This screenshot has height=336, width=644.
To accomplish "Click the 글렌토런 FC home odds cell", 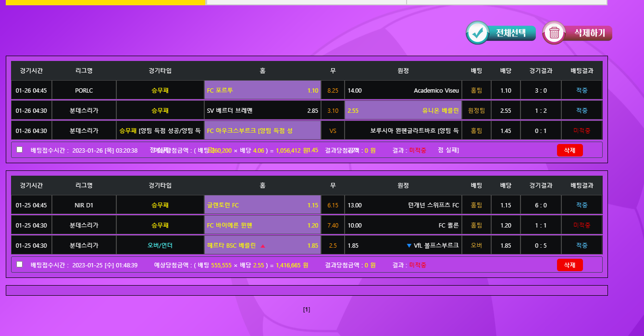I will 262,205.
